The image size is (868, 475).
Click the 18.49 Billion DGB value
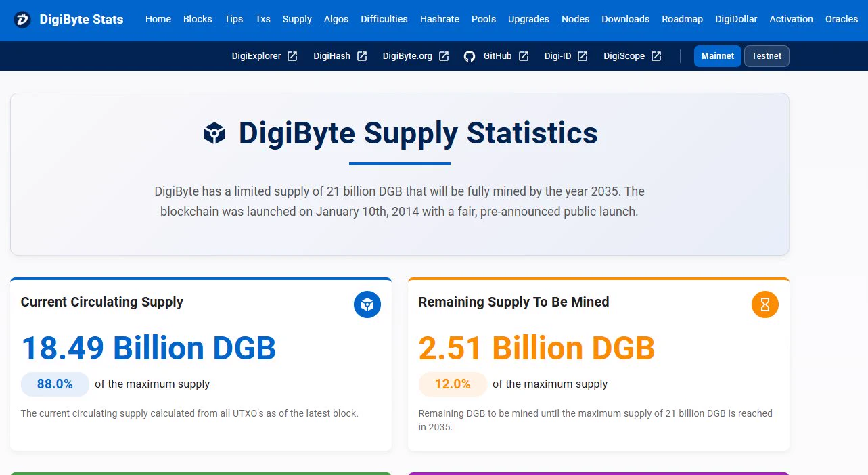click(149, 348)
